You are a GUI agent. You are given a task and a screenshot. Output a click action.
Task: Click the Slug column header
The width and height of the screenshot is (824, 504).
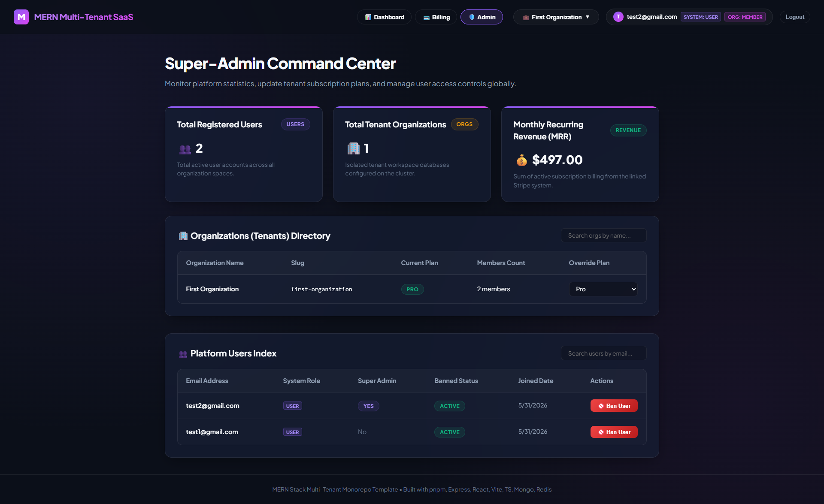coord(297,263)
